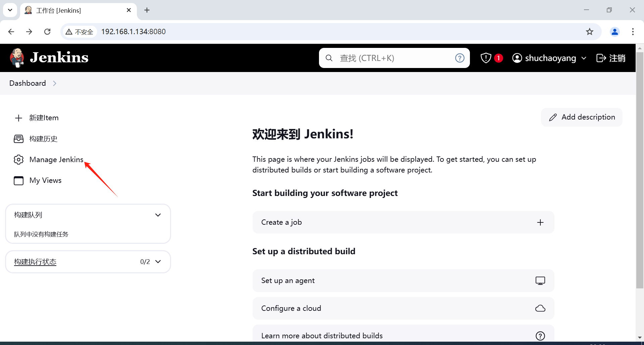Viewport: 644px width, 345px height.
Task: Click the user avatar icon beside shuchaoyang
Action: tap(517, 58)
